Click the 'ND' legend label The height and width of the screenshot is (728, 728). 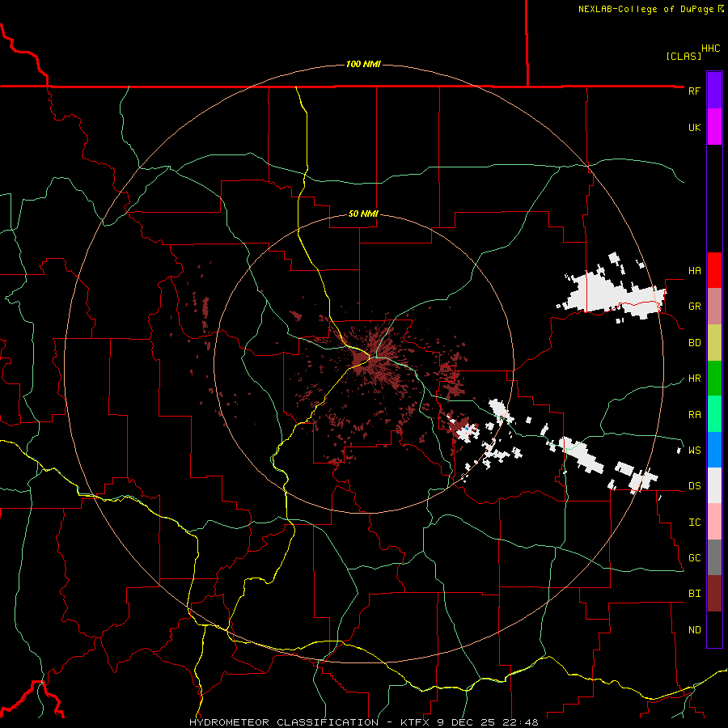point(694,630)
